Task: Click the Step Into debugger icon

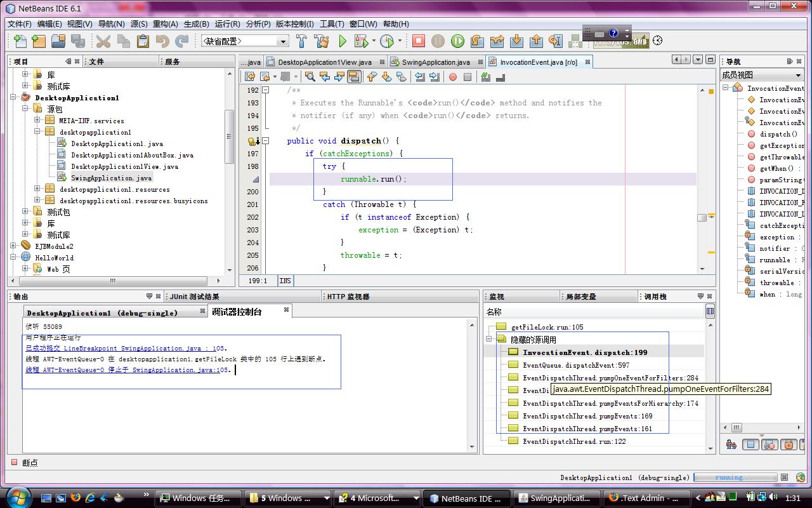Action: [516, 41]
